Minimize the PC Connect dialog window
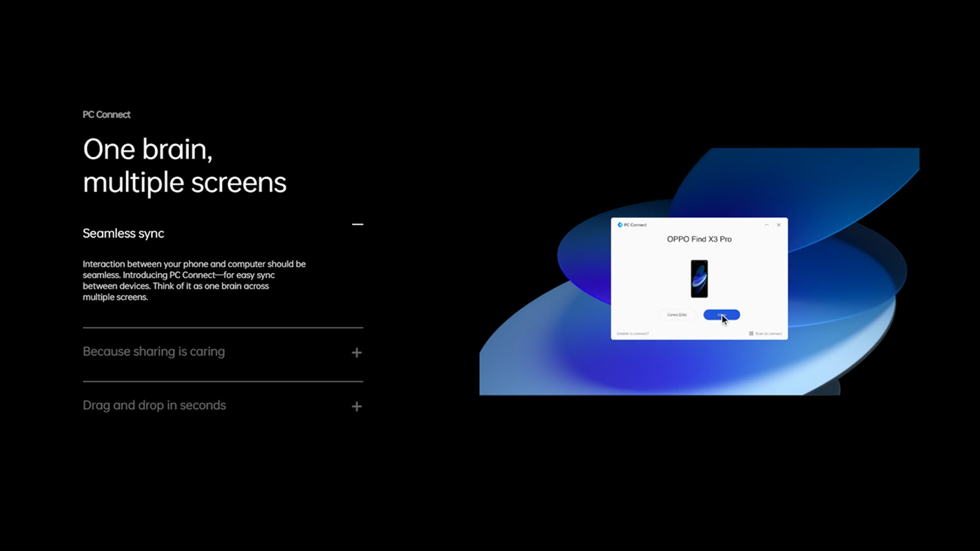Viewport: 980px width, 551px height. click(766, 225)
